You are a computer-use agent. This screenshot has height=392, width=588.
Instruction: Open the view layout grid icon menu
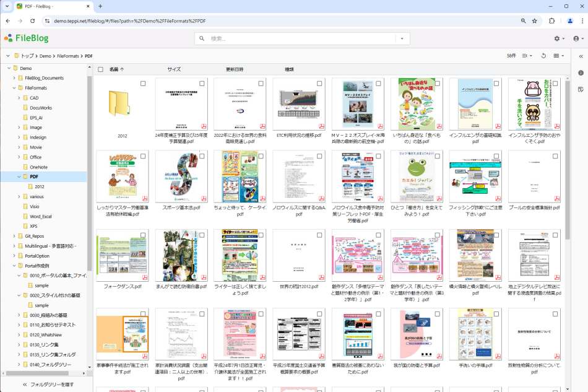click(558, 56)
